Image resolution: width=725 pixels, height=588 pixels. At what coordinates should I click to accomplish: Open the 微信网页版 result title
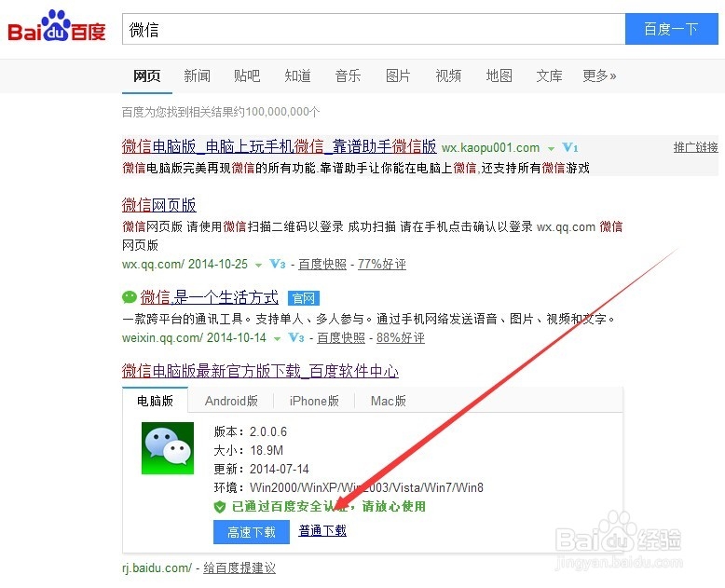pos(159,205)
